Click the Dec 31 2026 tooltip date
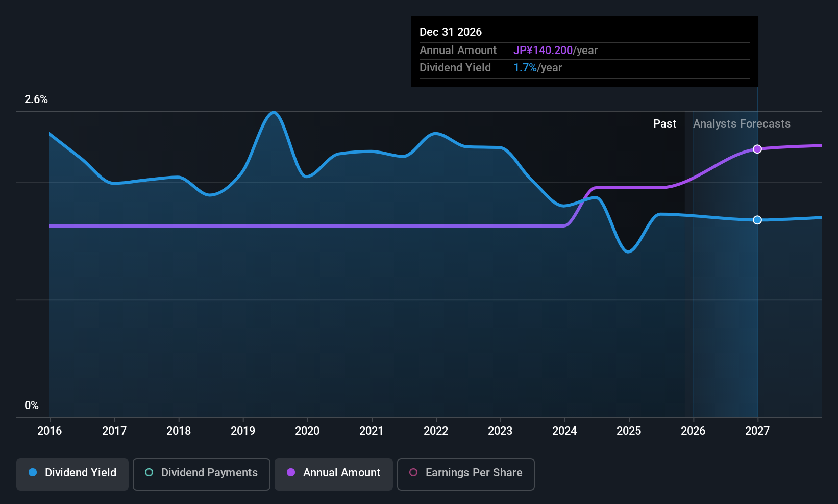Screen dimensions: 838x504 pyautogui.click(x=451, y=32)
